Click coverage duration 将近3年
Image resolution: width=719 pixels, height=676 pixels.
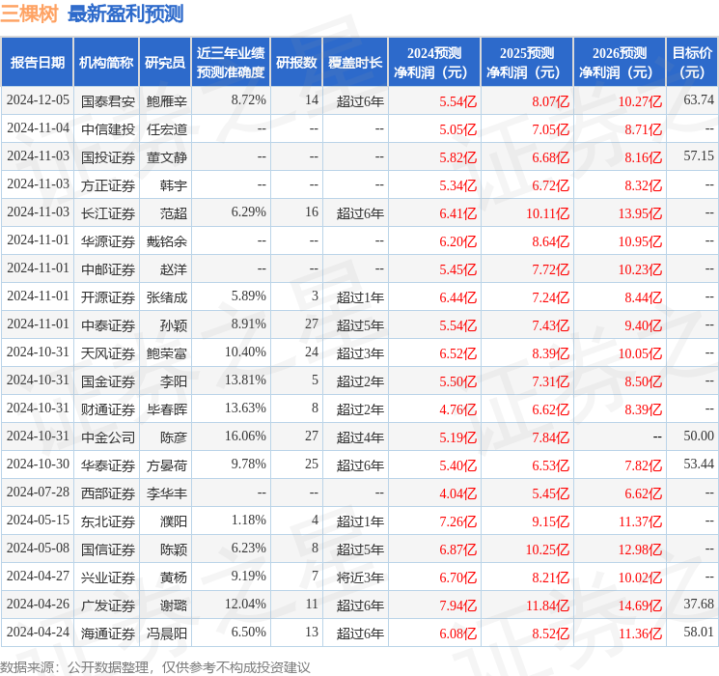(360, 577)
